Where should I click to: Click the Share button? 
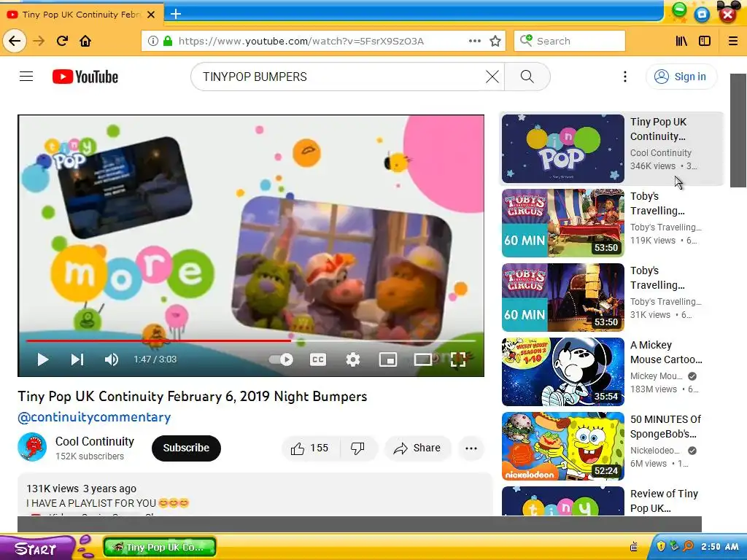[x=417, y=448]
